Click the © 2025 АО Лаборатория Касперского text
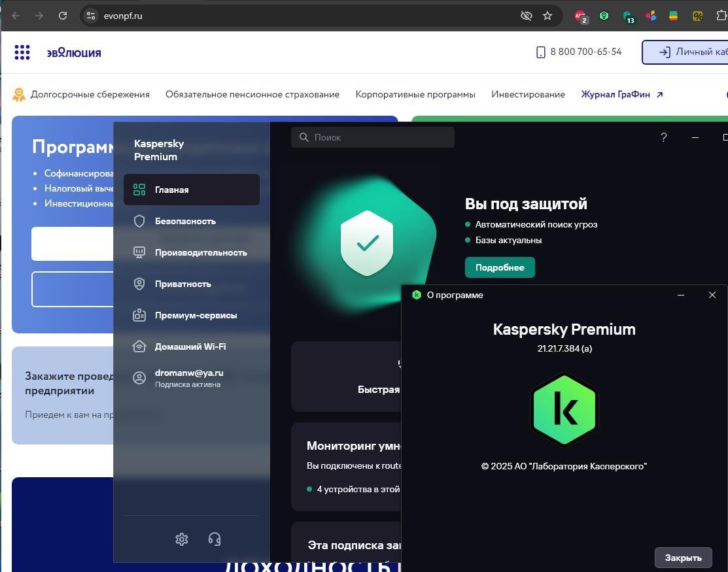Image resolution: width=728 pixels, height=572 pixels. tap(564, 466)
